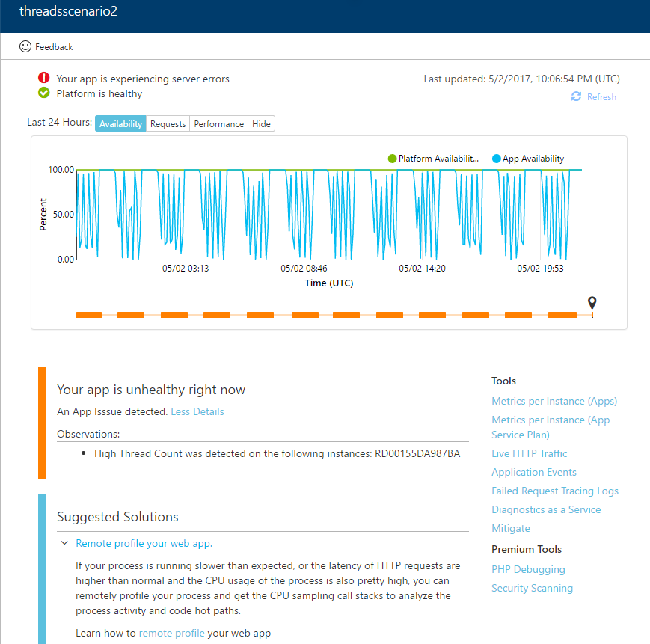Open PHP Debugging premium tool

pos(528,569)
